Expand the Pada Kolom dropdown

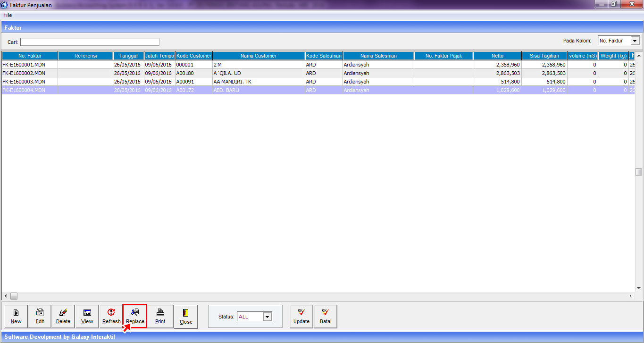(x=635, y=41)
